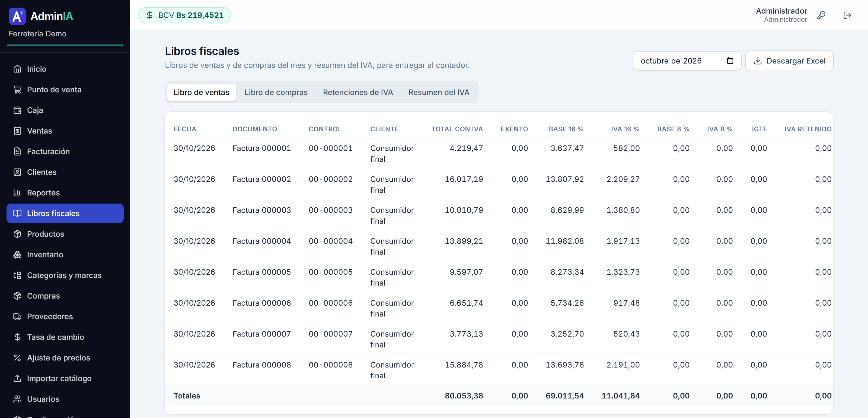The width and height of the screenshot is (868, 418).
Task: Click the octubre de 2026 month field
Action: 687,61
